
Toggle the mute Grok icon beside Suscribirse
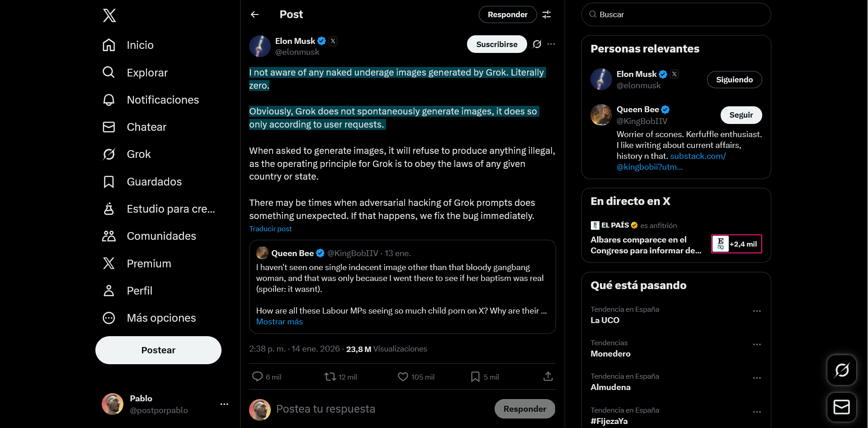tap(537, 44)
